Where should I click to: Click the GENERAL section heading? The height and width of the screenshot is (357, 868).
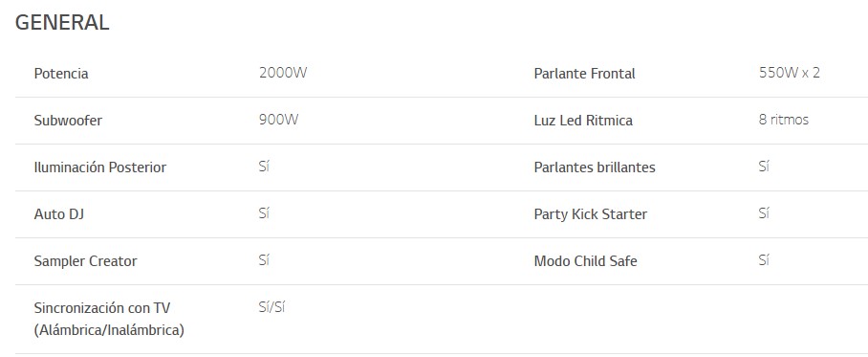click(x=62, y=23)
